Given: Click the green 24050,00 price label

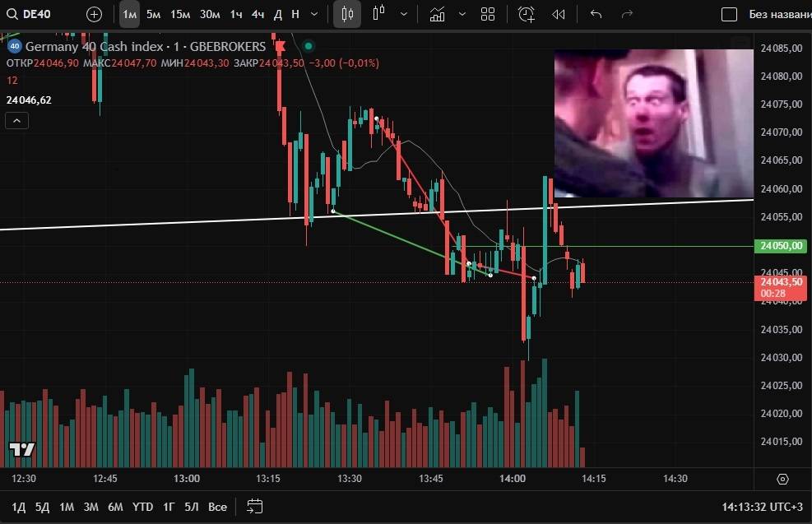Looking at the screenshot, I should [x=781, y=245].
